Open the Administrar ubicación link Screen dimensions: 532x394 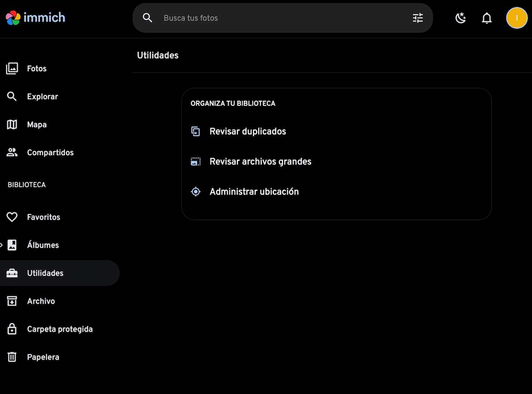pyautogui.click(x=254, y=192)
